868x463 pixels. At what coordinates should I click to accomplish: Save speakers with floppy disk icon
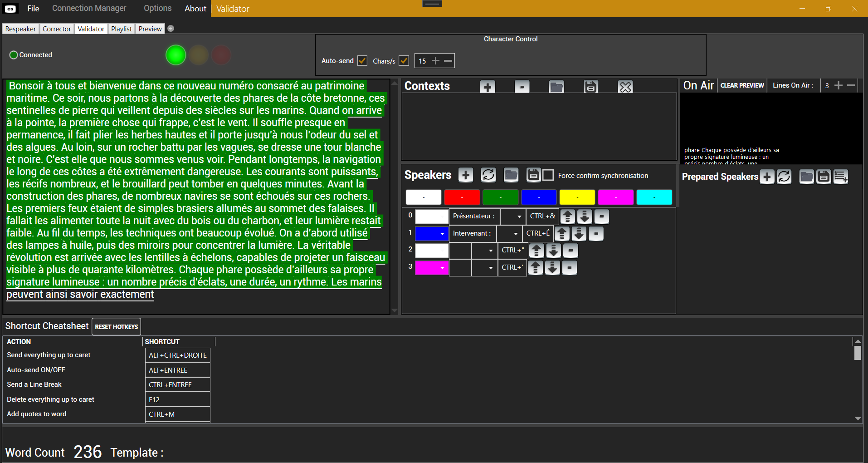click(x=533, y=175)
